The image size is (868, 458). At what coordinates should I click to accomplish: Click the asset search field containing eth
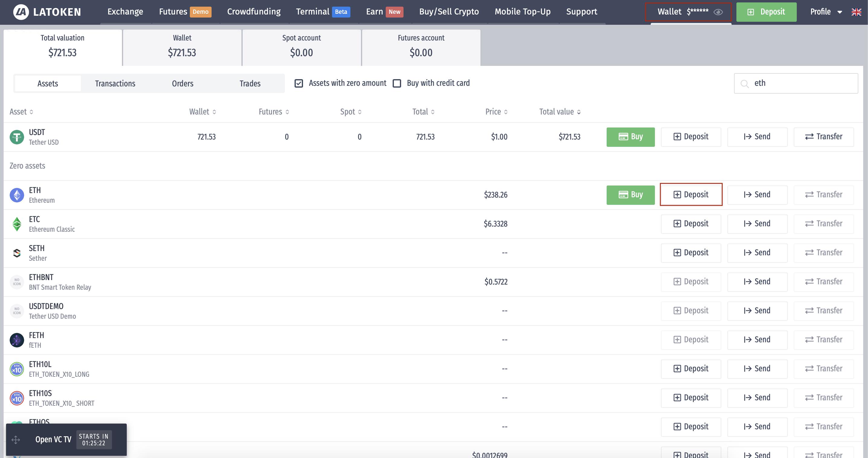click(x=796, y=83)
